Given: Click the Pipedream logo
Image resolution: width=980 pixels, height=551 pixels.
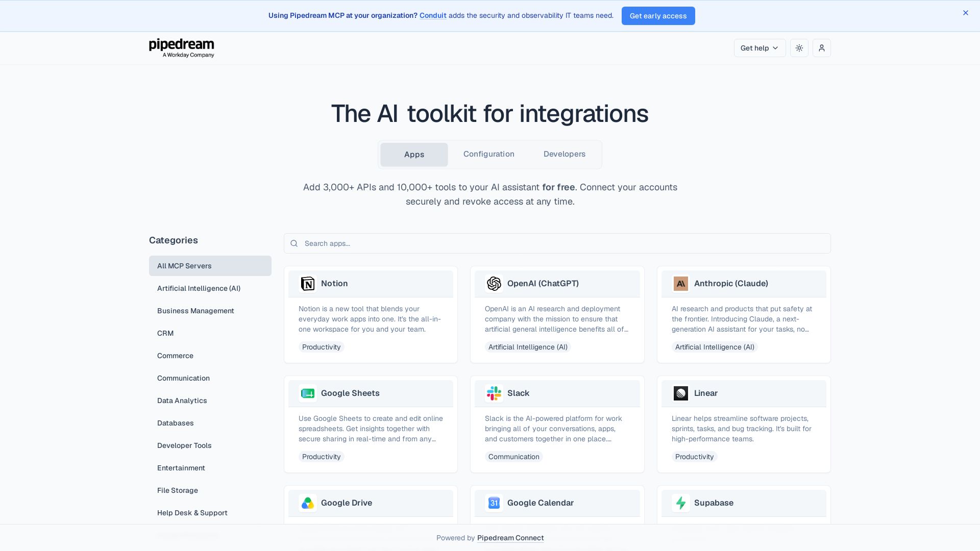Looking at the screenshot, I should click(x=182, y=48).
